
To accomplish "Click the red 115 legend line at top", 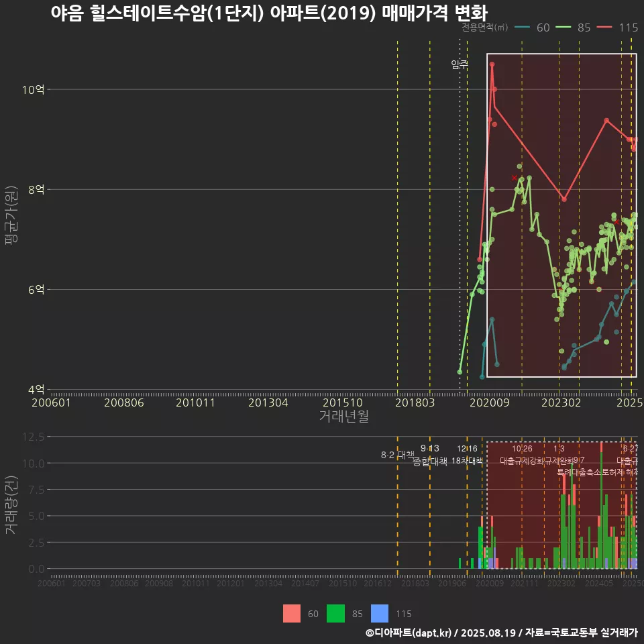I will tap(604, 28).
